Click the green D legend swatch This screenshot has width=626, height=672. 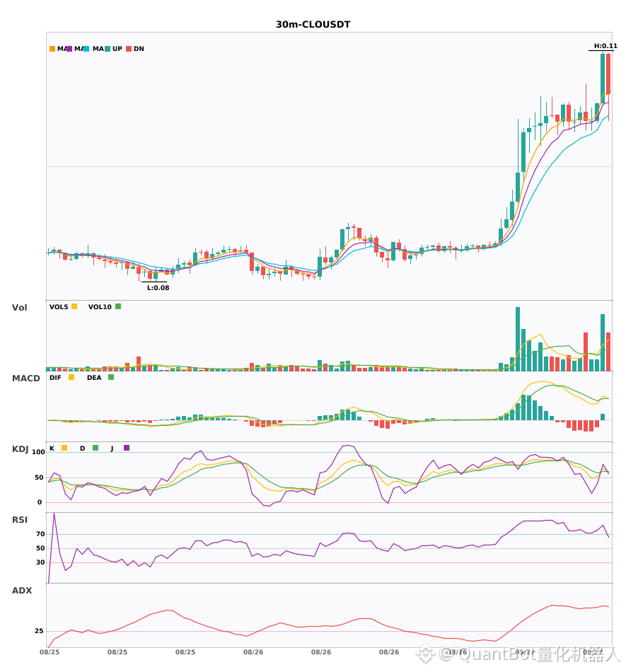point(95,448)
